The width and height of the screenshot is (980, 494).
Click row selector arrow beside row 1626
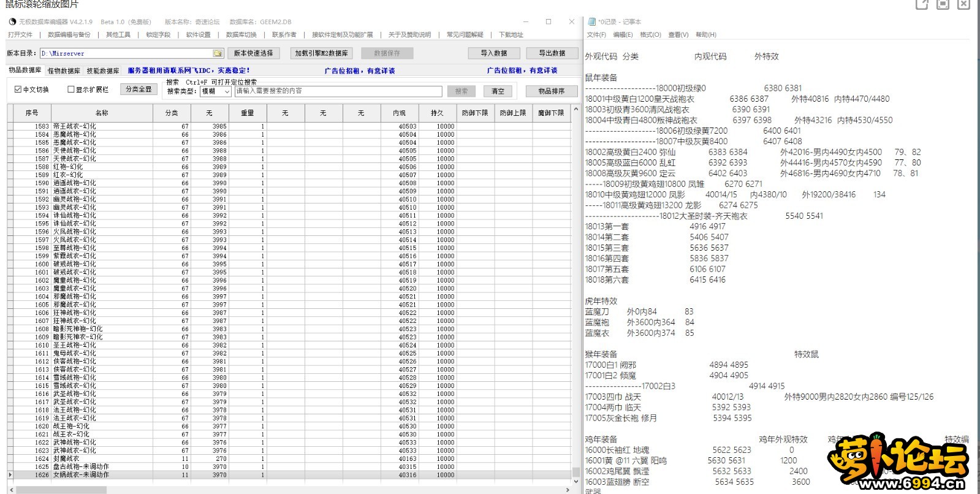click(x=10, y=474)
